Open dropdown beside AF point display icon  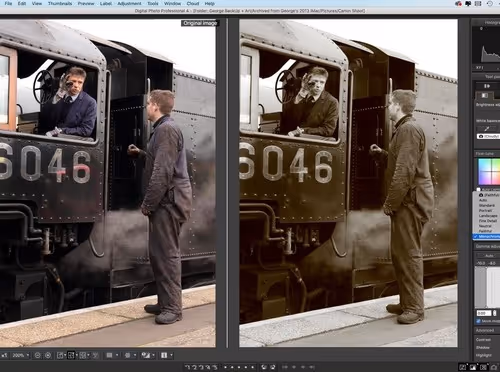[x=135, y=355]
